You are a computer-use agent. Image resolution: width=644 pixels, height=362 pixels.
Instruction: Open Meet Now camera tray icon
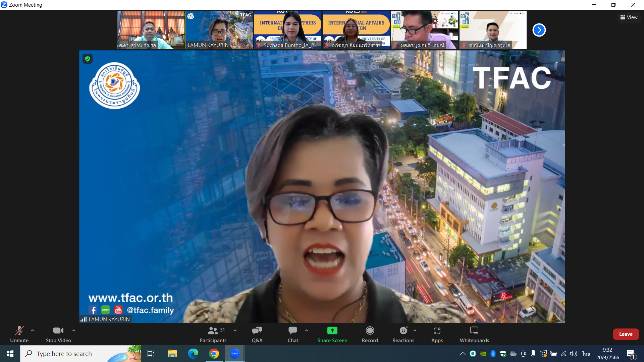[523, 354]
